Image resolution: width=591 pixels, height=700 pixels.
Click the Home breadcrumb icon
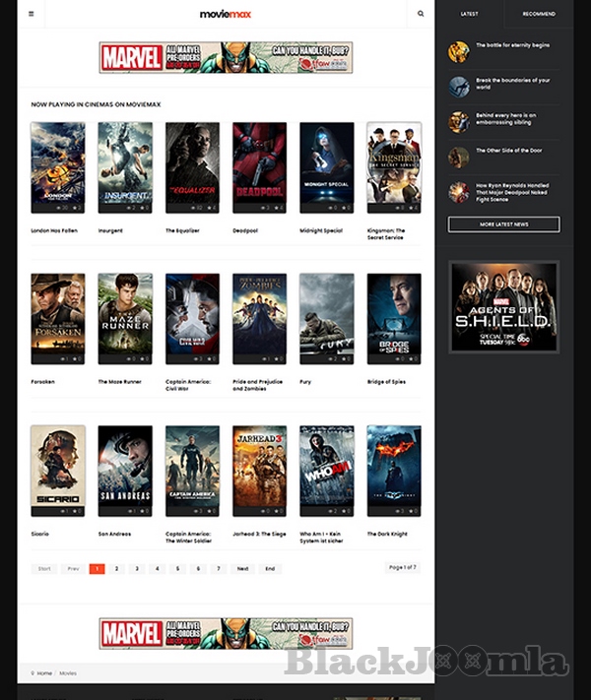coord(33,673)
